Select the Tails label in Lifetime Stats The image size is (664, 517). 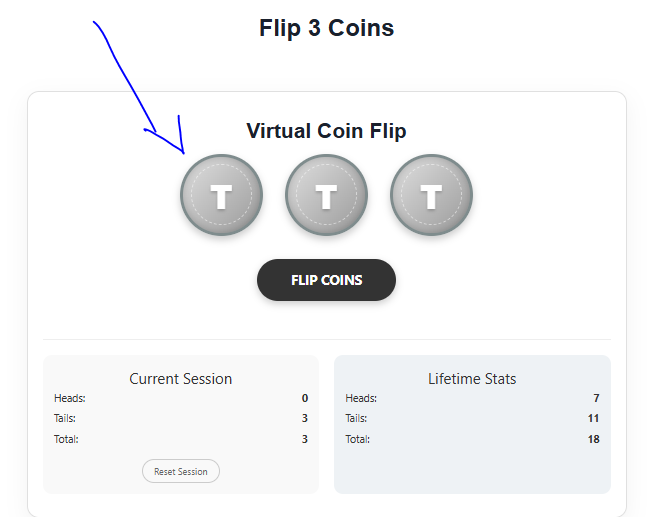pos(357,418)
